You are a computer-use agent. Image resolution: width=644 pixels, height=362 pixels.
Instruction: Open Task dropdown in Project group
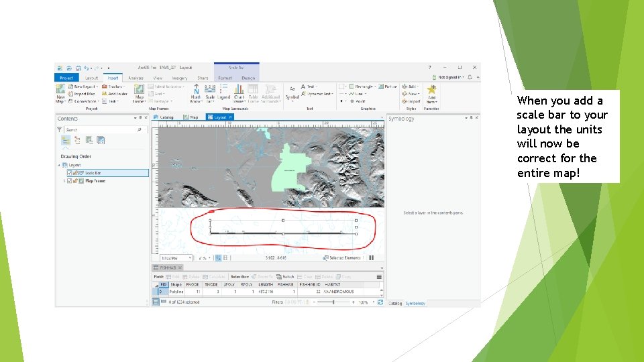111,101
